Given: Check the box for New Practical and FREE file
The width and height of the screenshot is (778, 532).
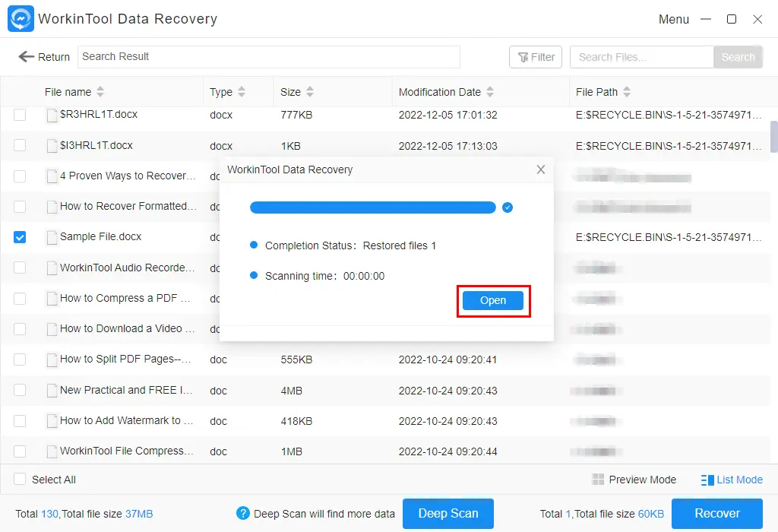Looking at the screenshot, I should click(x=20, y=390).
